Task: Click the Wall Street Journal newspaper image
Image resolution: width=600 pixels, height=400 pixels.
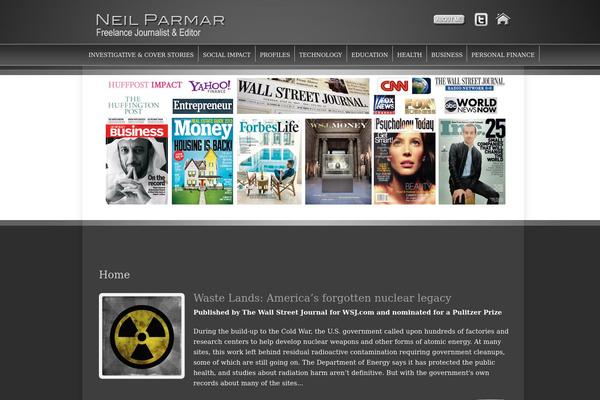Action: tap(303, 96)
